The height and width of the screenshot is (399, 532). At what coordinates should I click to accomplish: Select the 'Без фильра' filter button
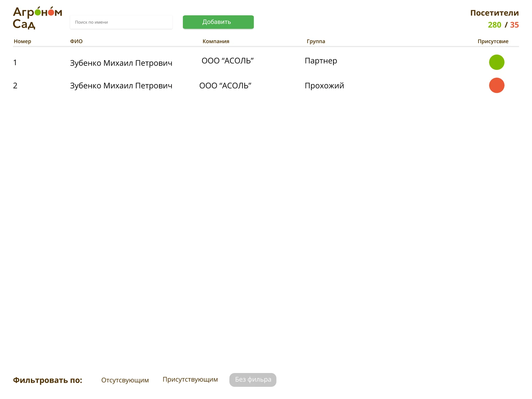tap(253, 380)
